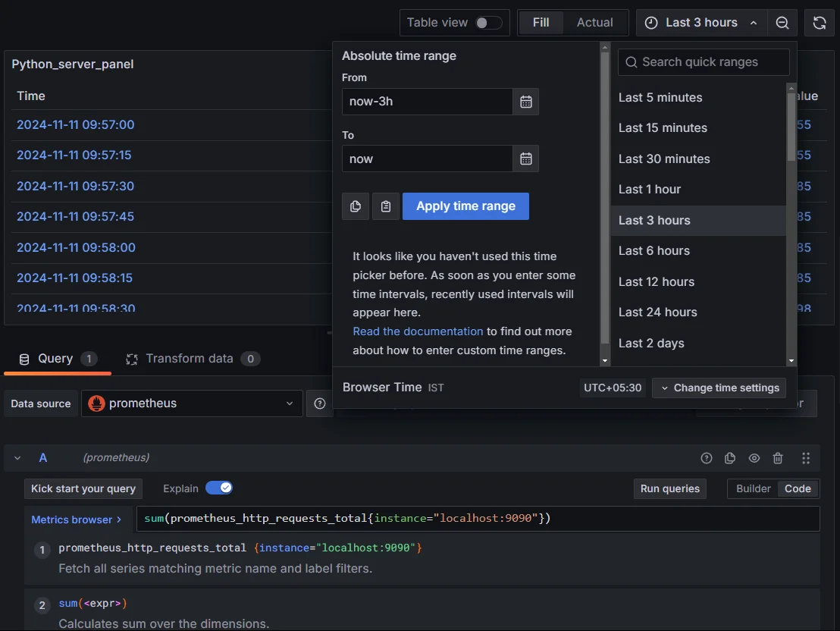
Task: Select Last 12 hours quick range
Action: [x=698, y=281]
